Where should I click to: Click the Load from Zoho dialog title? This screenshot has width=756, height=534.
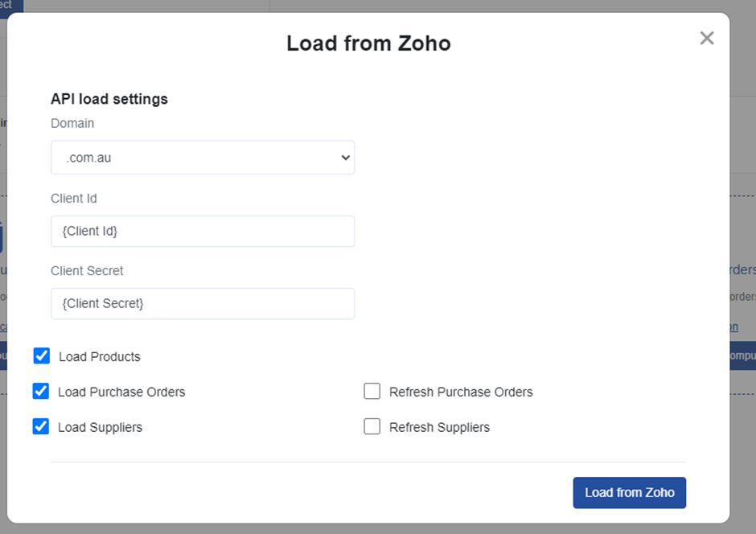click(368, 43)
